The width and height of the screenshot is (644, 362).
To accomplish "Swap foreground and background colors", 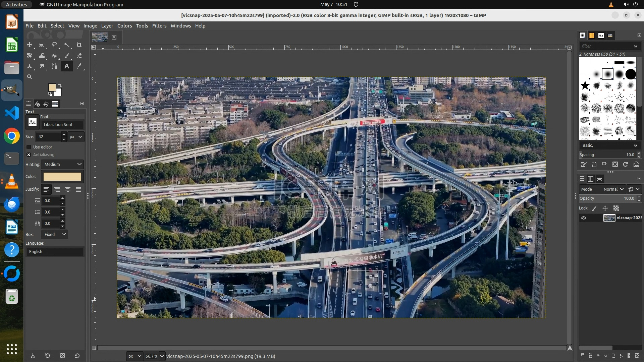I will pyautogui.click(x=60, y=85).
